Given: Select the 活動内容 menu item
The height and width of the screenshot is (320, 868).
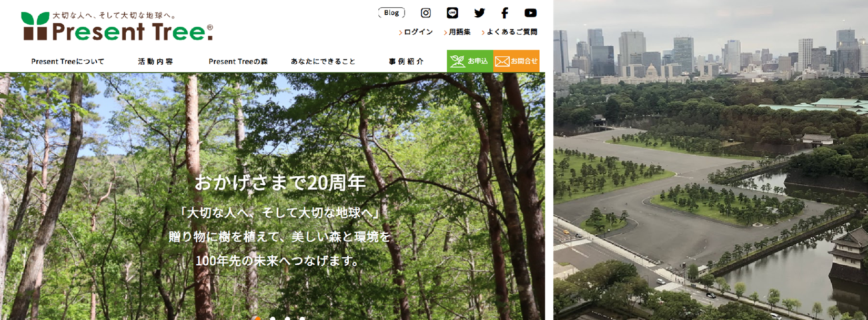Looking at the screenshot, I should click(155, 62).
